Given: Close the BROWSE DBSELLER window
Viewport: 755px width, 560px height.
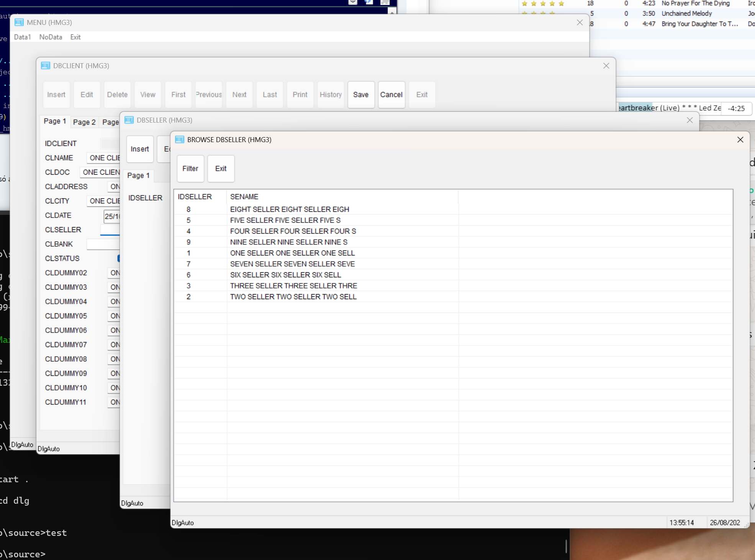Looking at the screenshot, I should [740, 140].
